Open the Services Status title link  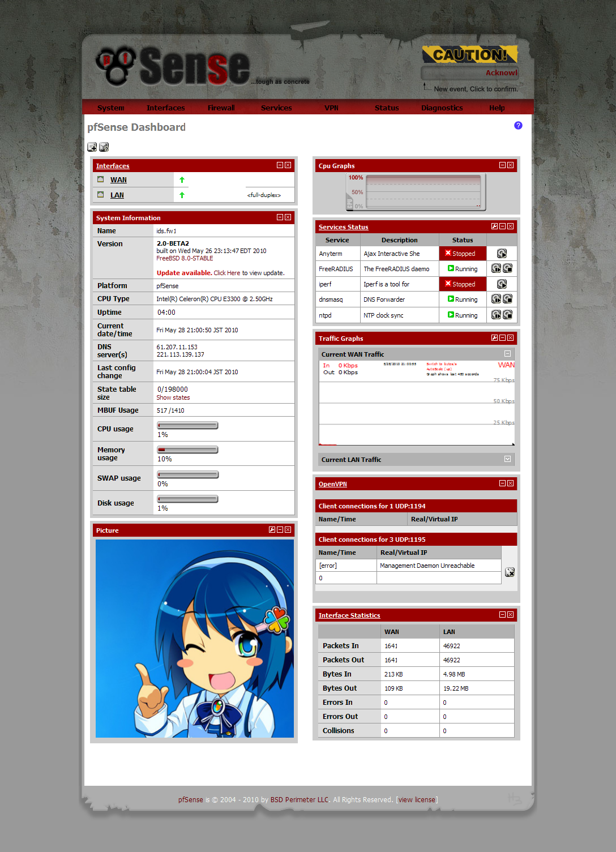(343, 227)
